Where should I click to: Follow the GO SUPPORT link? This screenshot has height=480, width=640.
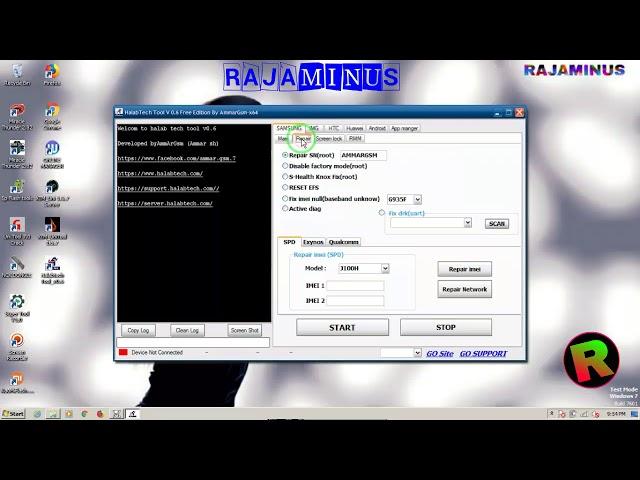(483, 353)
